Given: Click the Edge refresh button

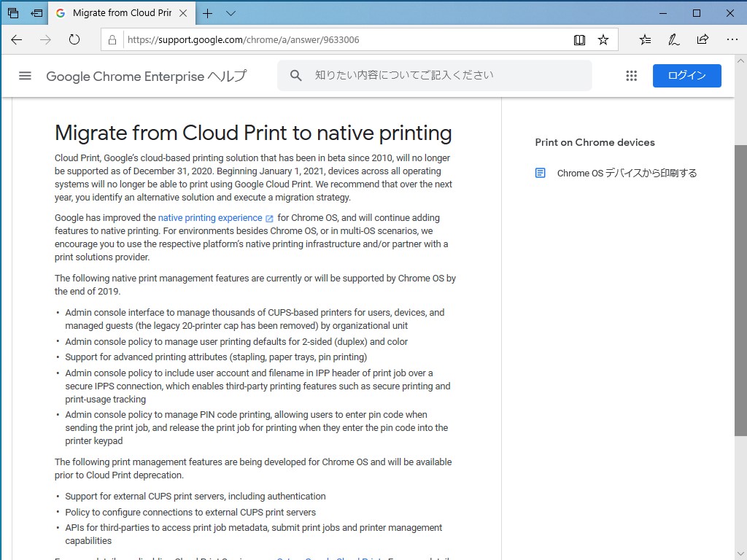Looking at the screenshot, I should point(74,40).
